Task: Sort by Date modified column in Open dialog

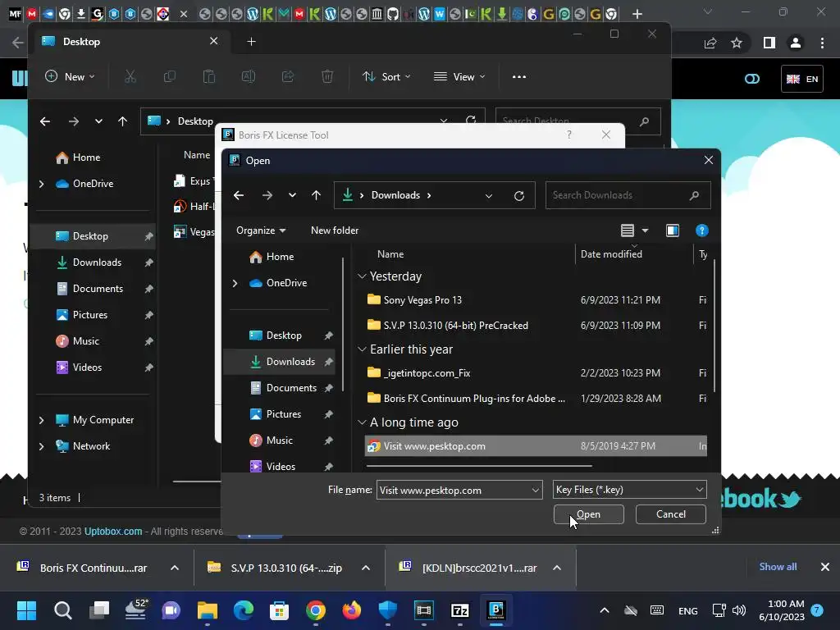Action: click(x=611, y=254)
